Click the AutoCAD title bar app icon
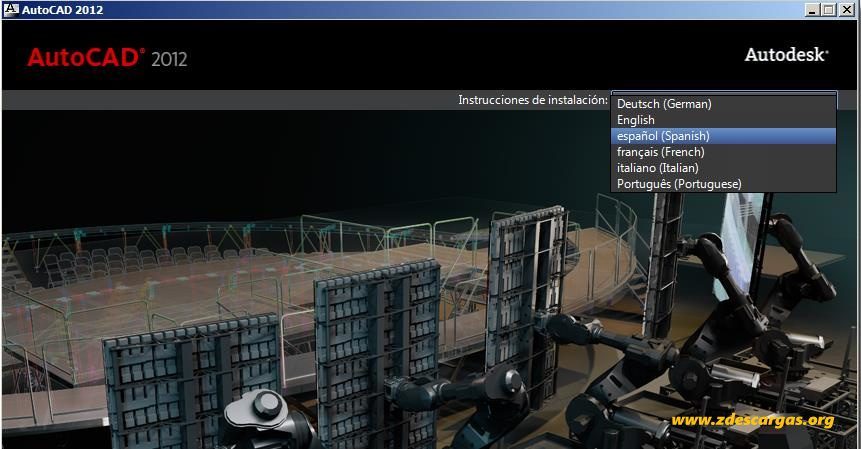This screenshot has width=861, height=449. pyautogui.click(x=11, y=9)
